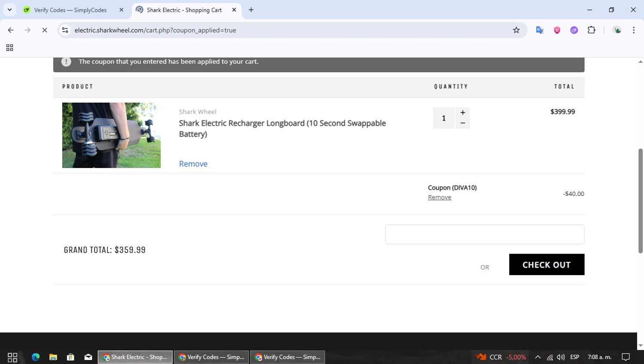Viewport: 644px width, 364px height.
Task: Click the scrollbar down arrow
Action: coord(640,346)
